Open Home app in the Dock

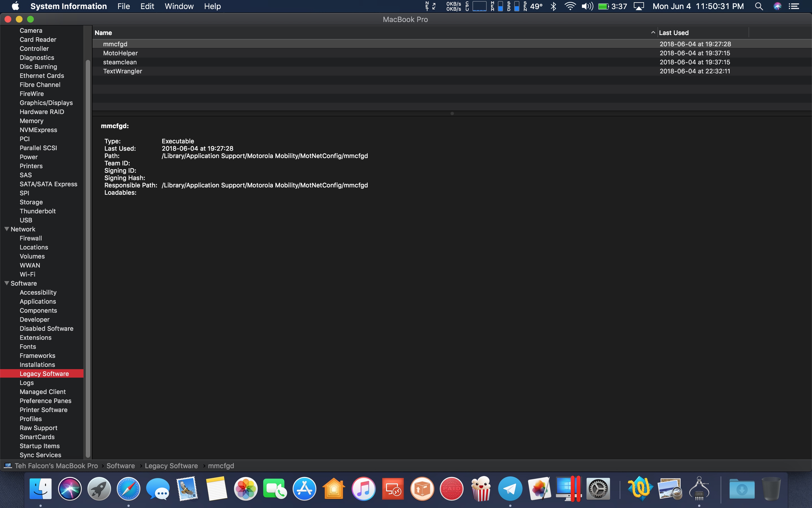point(334,489)
